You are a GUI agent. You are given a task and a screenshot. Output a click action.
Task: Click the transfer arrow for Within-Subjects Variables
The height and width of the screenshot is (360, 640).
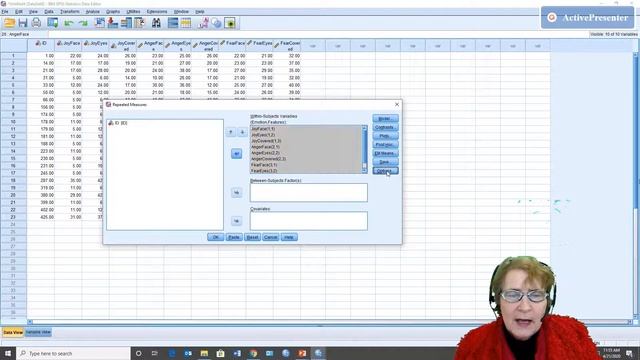[236, 154]
